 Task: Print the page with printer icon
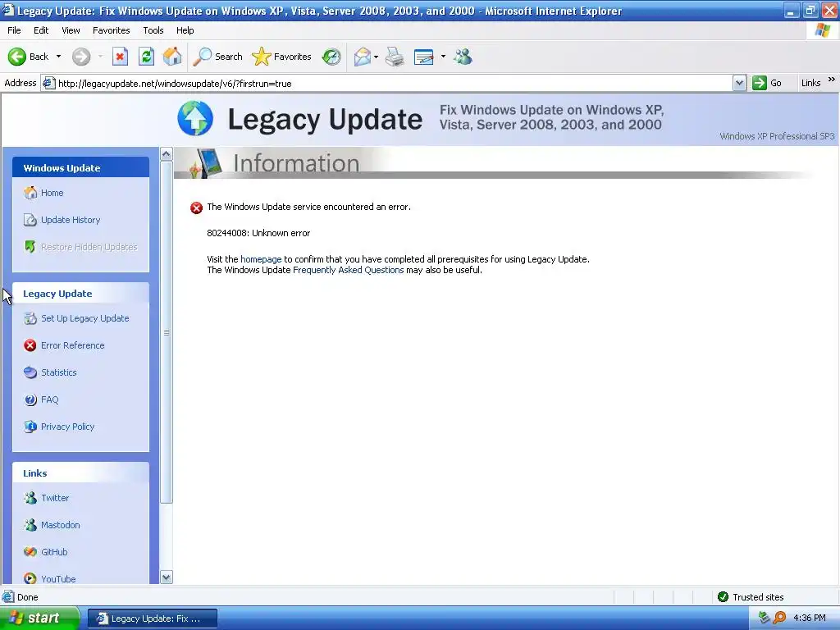tap(395, 57)
